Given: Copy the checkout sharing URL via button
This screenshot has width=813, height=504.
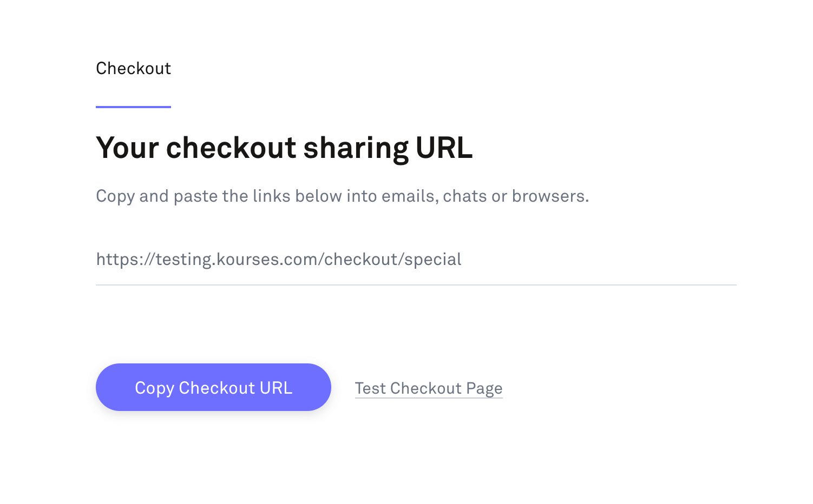Looking at the screenshot, I should coord(213,387).
